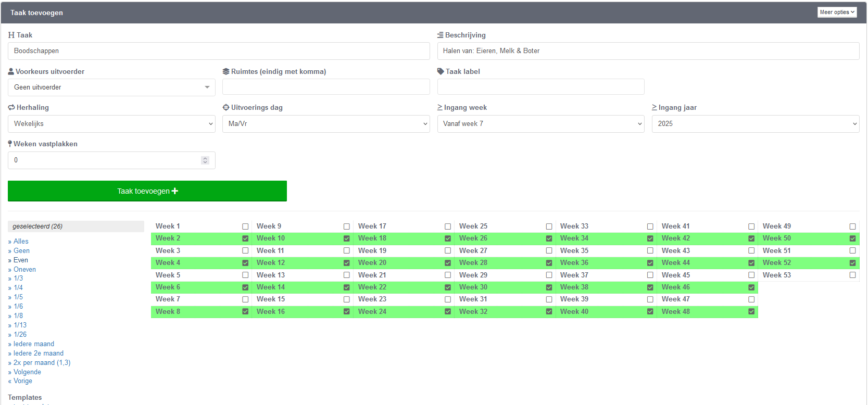Screen dimensions: 868x405
Task: Tick the Week 9 checkbox
Action: [347, 226]
